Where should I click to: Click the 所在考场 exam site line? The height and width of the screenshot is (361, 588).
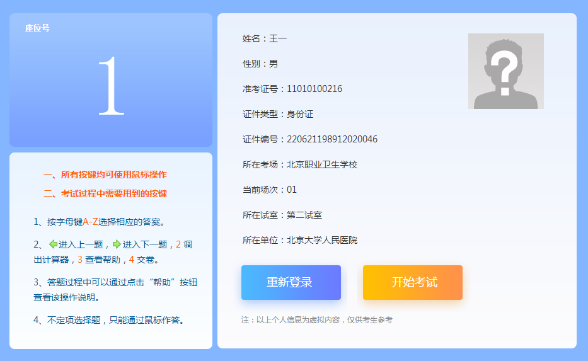click(300, 165)
